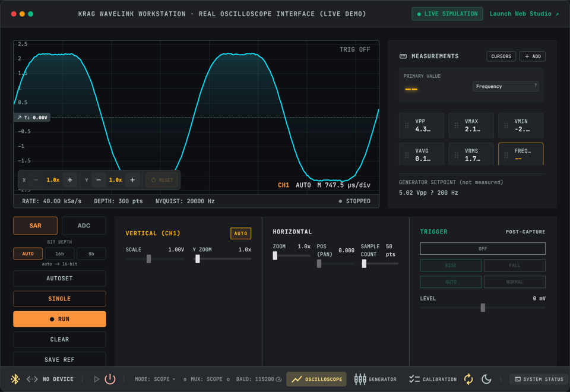The image size is (570, 392).
Task: Click the CLEAR button
Action: point(59,340)
